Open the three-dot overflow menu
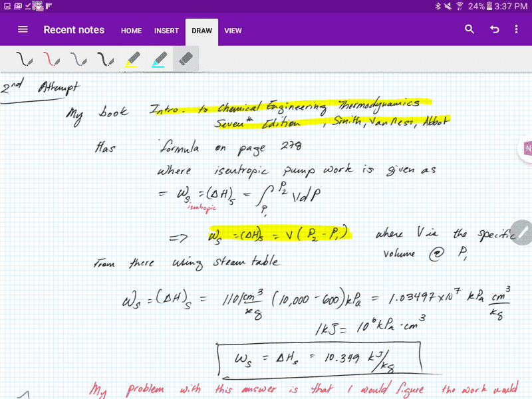Image resolution: width=532 pixels, height=399 pixels. (x=517, y=29)
